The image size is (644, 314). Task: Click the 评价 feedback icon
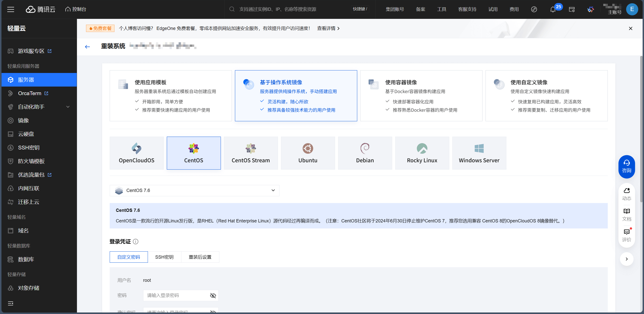627,235
